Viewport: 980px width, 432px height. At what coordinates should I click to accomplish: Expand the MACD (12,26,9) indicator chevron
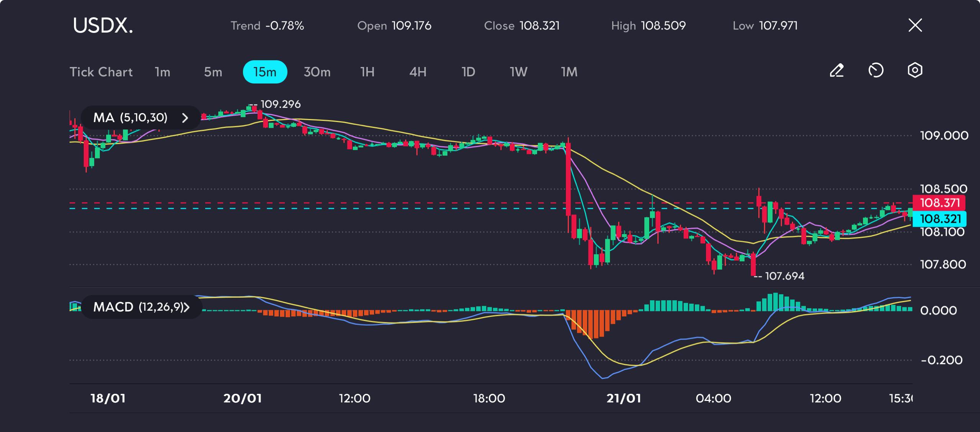(187, 307)
